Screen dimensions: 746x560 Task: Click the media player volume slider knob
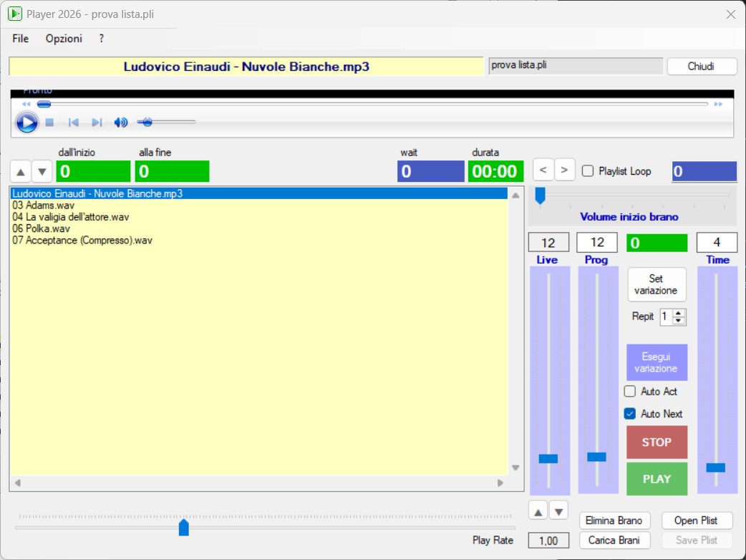(x=147, y=122)
